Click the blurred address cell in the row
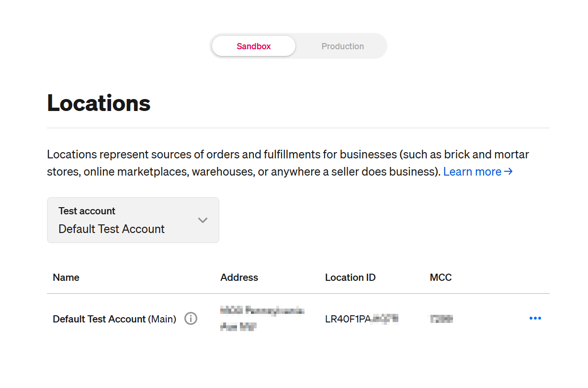Image resolution: width=588 pixels, height=388 pixels. tap(262, 319)
